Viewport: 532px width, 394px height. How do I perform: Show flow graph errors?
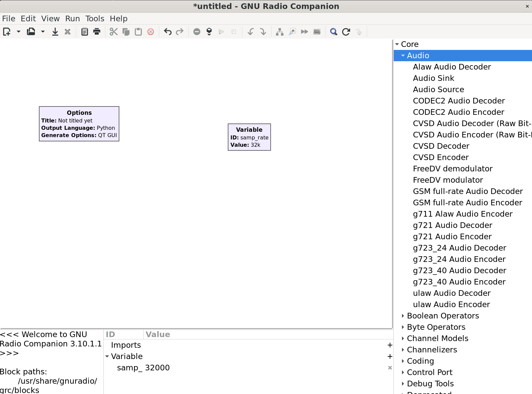coord(197,32)
